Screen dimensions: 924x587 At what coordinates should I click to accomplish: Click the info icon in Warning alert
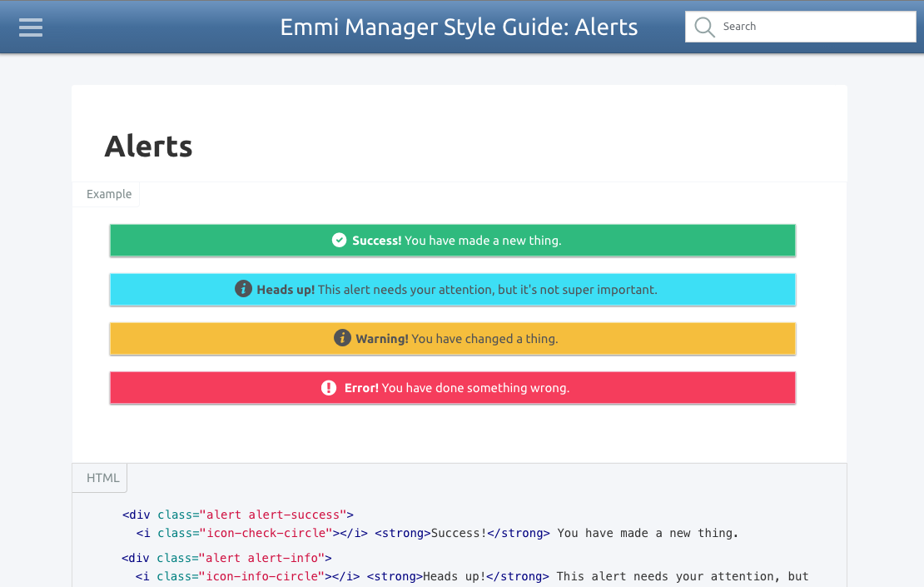point(342,338)
